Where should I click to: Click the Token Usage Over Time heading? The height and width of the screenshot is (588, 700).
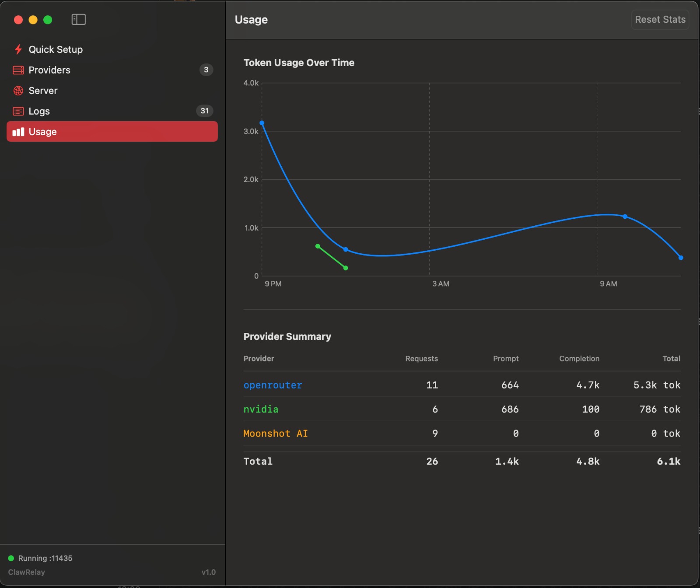299,63
